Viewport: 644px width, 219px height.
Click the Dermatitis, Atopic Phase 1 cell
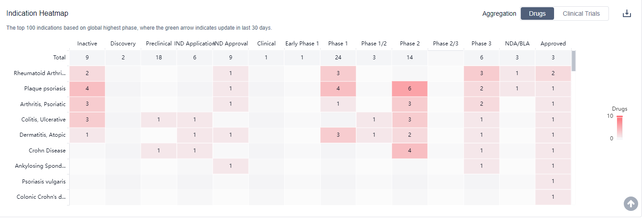click(x=338, y=135)
